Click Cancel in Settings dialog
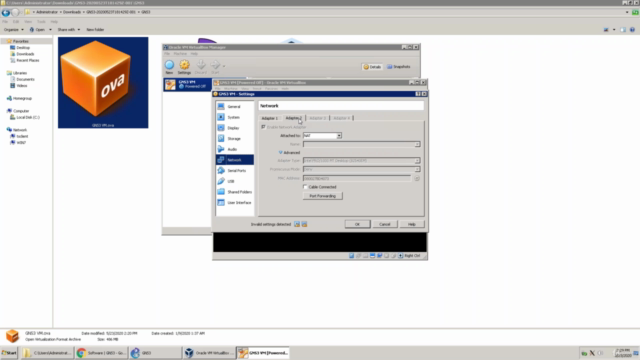640x360 pixels. pyautogui.click(x=384, y=224)
